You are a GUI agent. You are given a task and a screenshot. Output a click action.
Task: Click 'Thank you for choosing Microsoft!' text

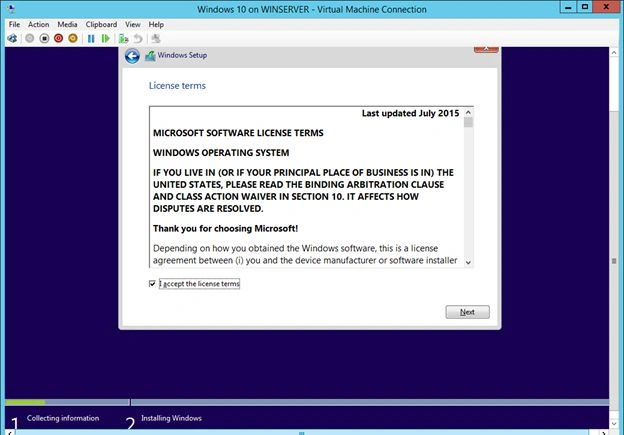225,228
